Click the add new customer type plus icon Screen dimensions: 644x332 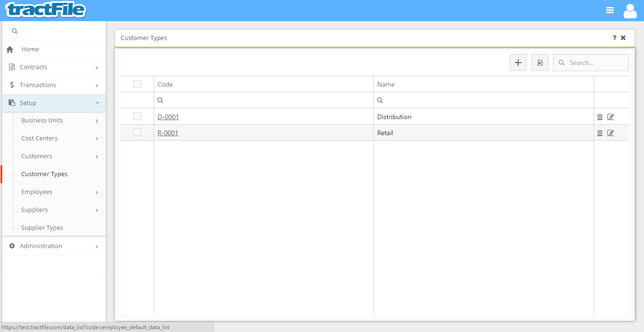click(x=518, y=63)
